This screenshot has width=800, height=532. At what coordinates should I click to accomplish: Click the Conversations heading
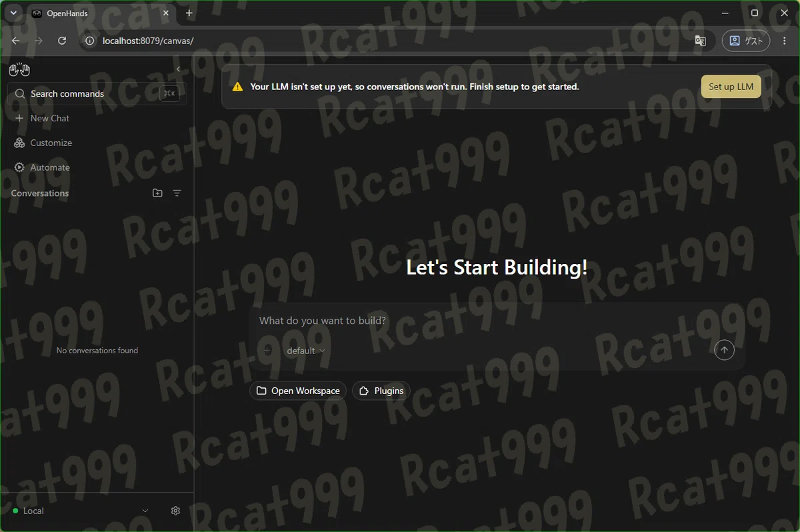click(x=40, y=193)
